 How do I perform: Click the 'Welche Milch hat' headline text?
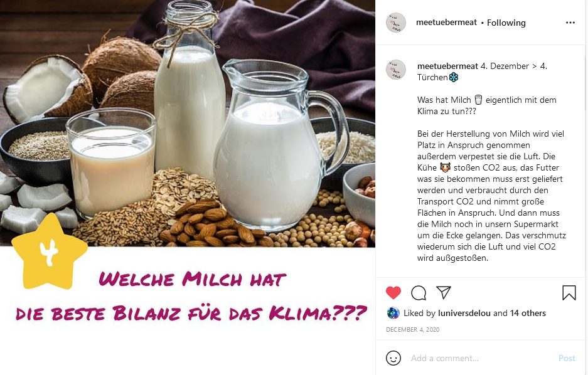click(192, 279)
